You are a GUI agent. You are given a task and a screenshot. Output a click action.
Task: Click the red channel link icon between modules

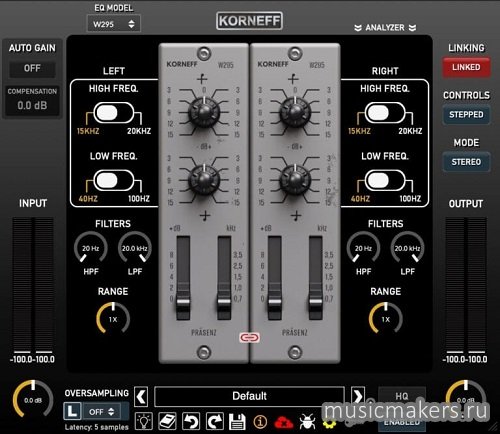[250, 337]
